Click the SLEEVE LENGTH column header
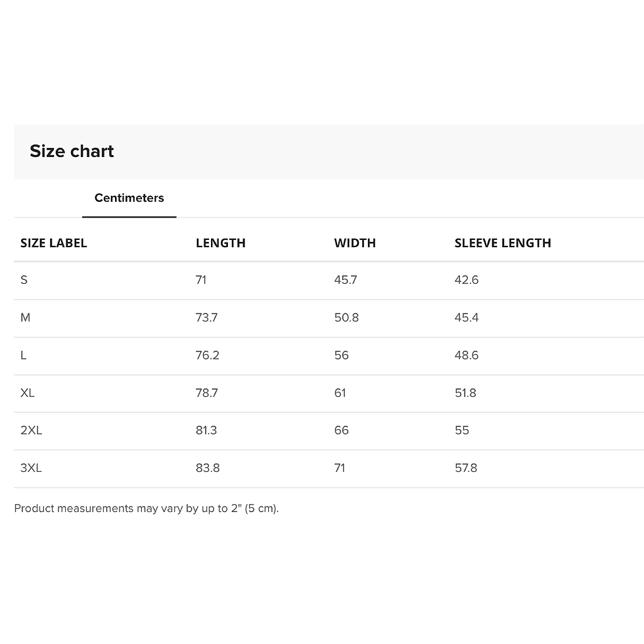This screenshot has width=644, height=644. 502,243
